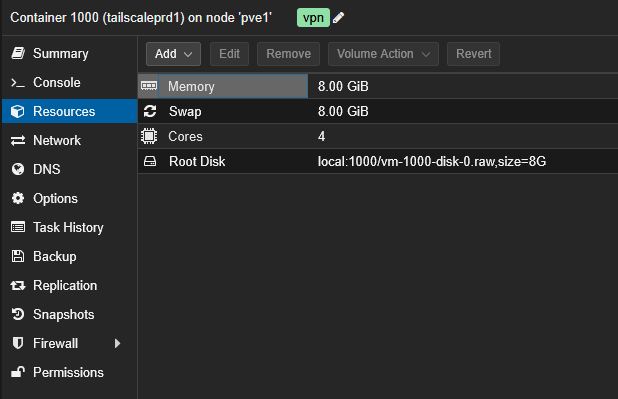Click the Snapshots history clock icon
618x399 pixels.
click(18, 314)
